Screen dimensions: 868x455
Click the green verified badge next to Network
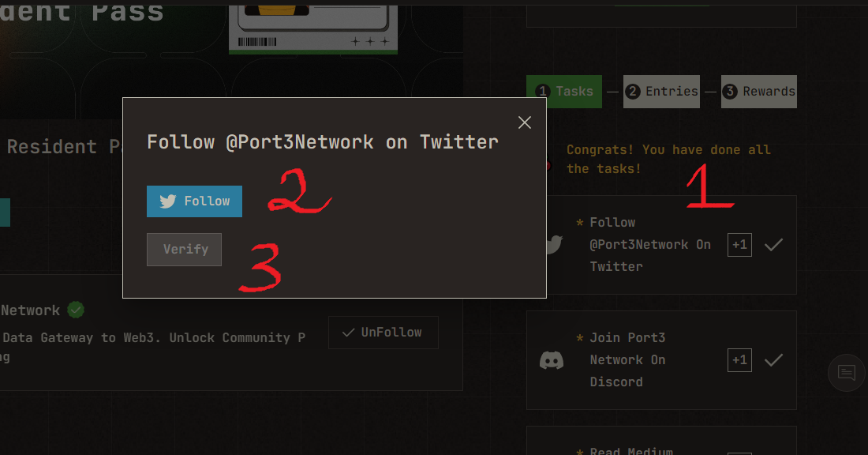click(76, 310)
